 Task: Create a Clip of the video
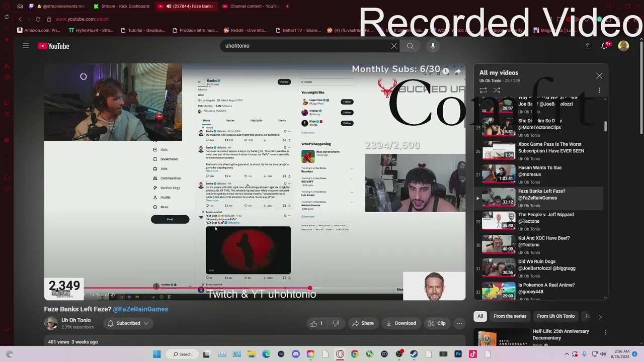(x=437, y=323)
